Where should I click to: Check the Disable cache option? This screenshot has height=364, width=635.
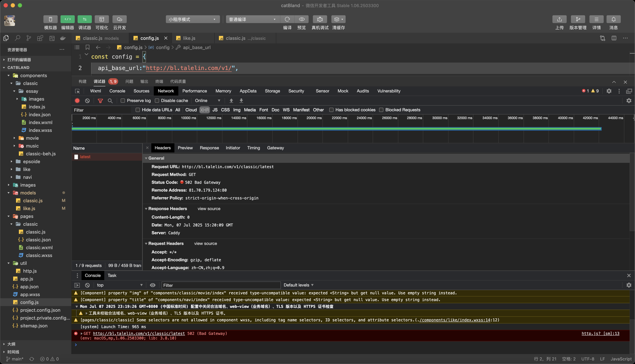[157, 100]
